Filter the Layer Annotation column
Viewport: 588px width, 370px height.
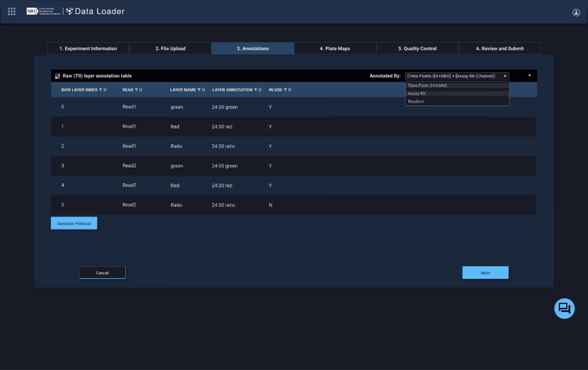[255, 90]
